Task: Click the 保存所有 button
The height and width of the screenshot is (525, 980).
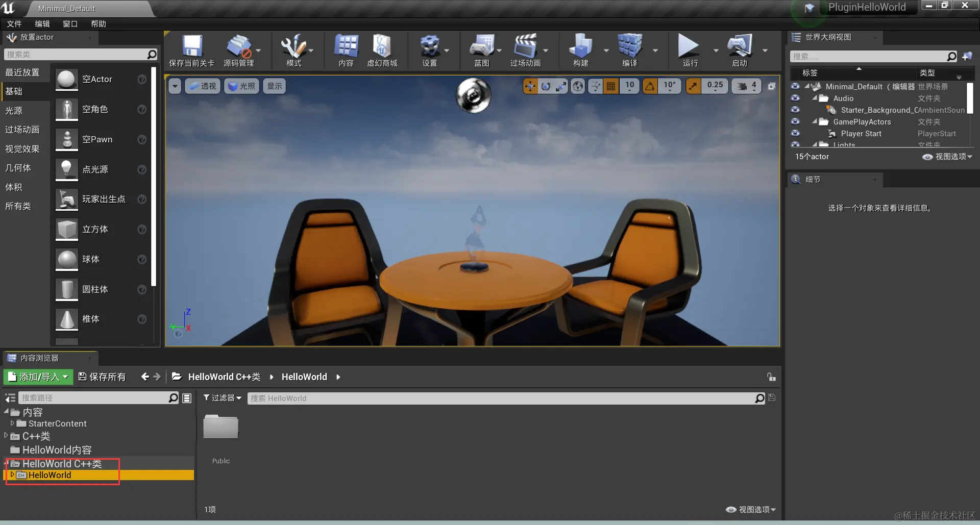Action: coord(102,377)
